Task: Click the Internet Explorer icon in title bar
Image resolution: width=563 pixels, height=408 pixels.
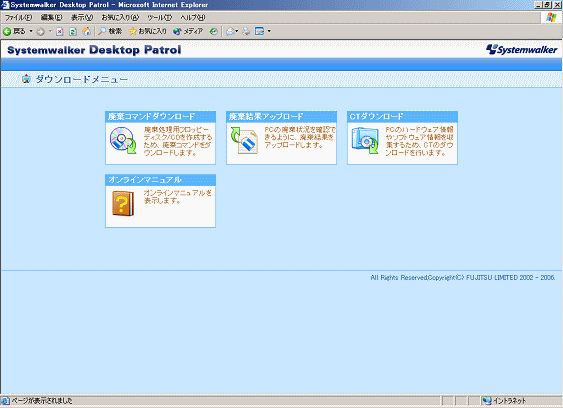Action: [x=5, y=5]
